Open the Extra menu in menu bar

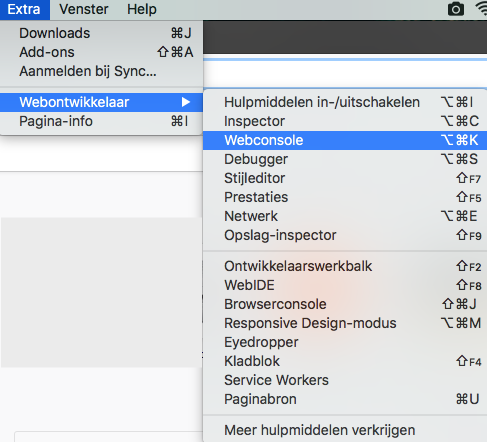24,9
